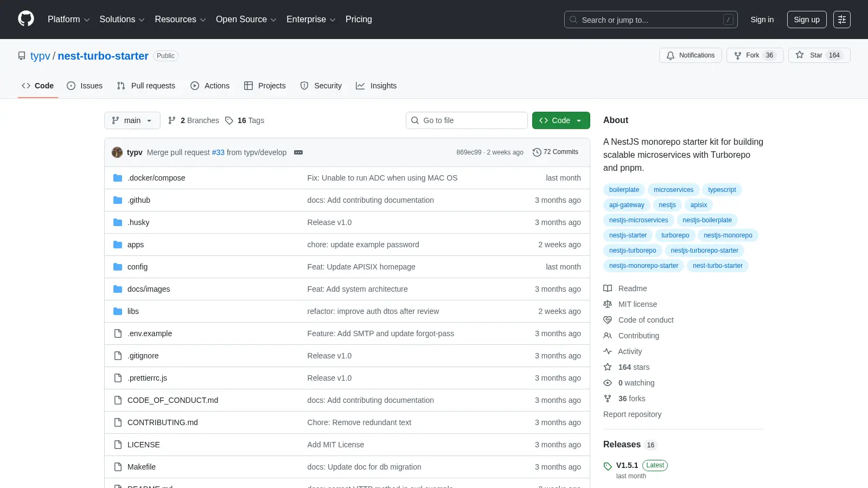The width and height of the screenshot is (868, 488).
Task: Open the Releases 16 heading link
Action: tap(630, 445)
